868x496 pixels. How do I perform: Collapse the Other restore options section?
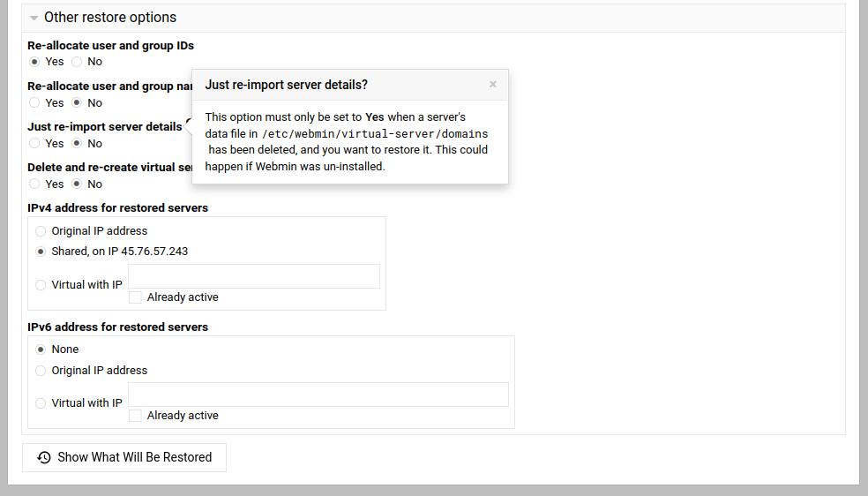tap(34, 18)
